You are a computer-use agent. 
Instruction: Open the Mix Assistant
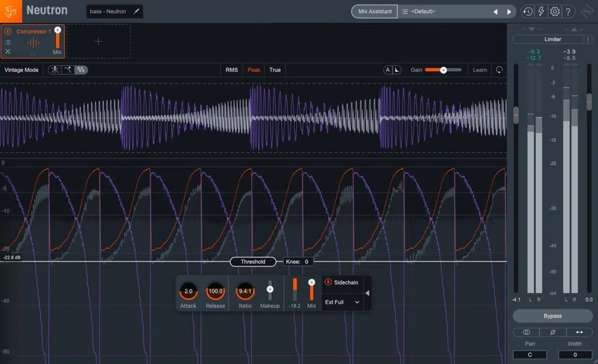pos(374,11)
